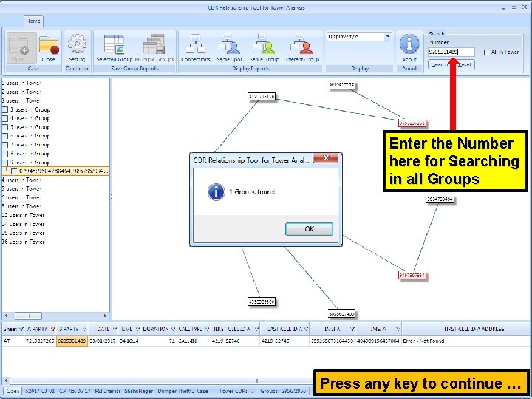Viewport: 532px width, 399px height.
Task: Switch to the Home ribbon tab
Action: [x=33, y=21]
